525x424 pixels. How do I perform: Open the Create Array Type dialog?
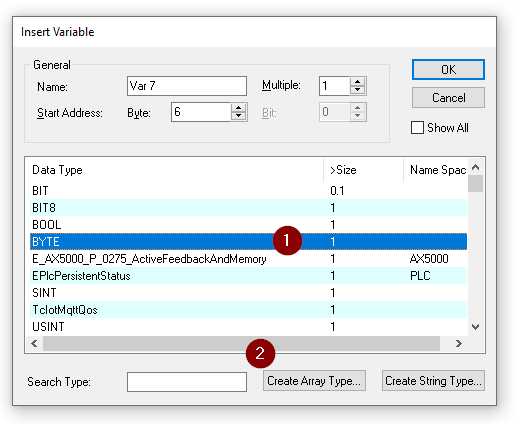coord(314,381)
